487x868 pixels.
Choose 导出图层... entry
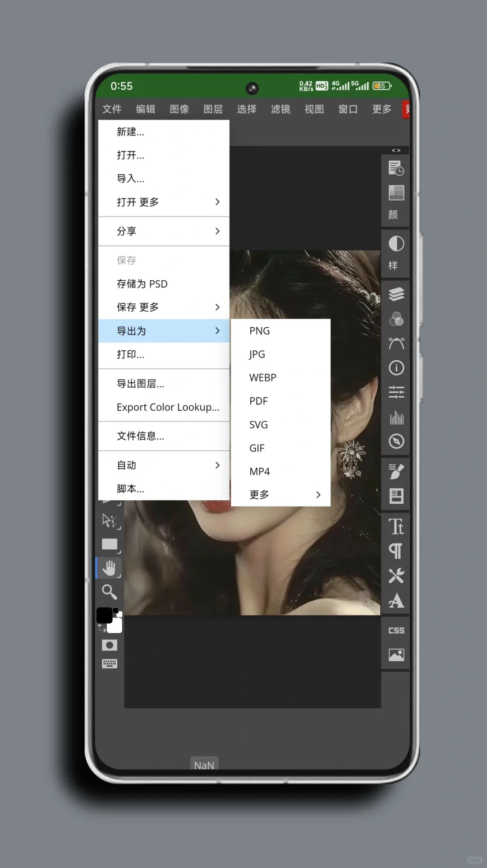pyautogui.click(x=164, y=384)
